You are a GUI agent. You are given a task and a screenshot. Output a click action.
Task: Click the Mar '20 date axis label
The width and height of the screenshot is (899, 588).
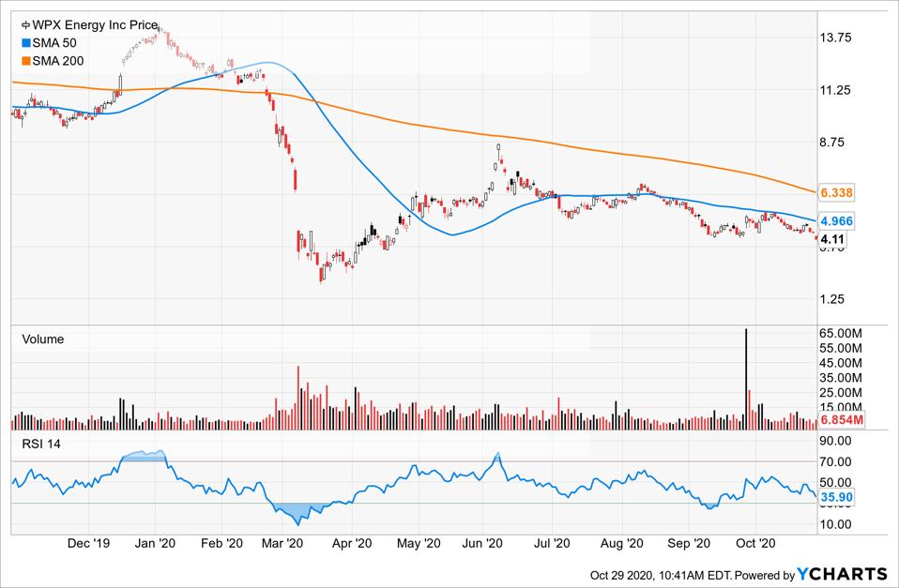(282, 543)
